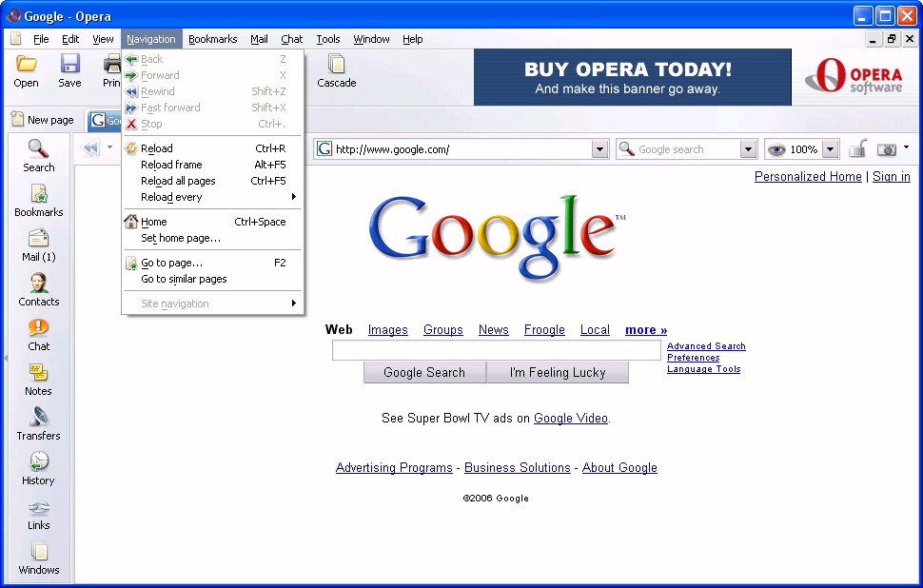Click the Opera software logo
Image resolution: width=923 pixels, height=588 pixels.
(x=853, y=76)
